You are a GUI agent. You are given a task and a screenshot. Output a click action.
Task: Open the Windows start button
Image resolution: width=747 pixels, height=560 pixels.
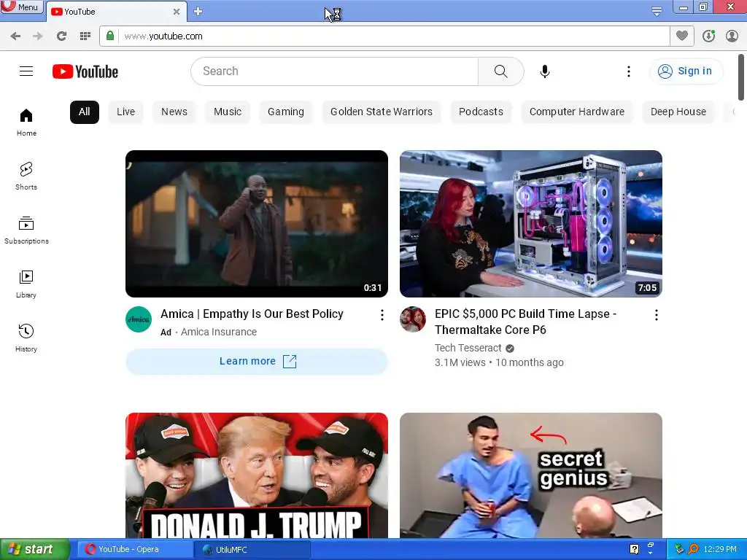[x=35, y=550]
